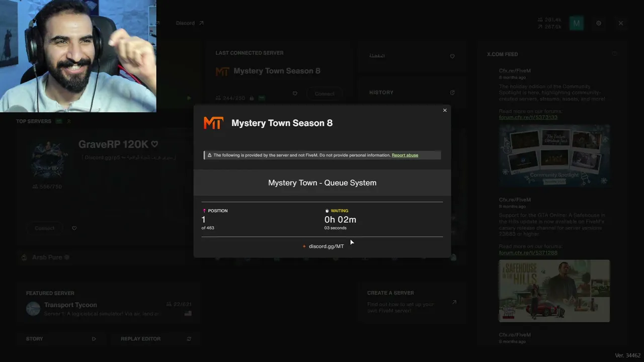The image size is (644, 362).
Task: Click the Report abuse link
Action: coord(405,155)
